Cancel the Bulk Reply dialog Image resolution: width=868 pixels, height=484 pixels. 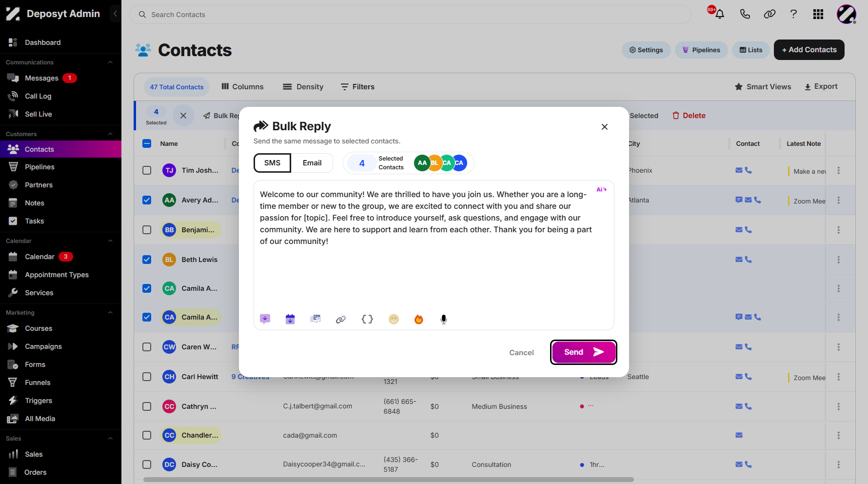tap(521, 352)
